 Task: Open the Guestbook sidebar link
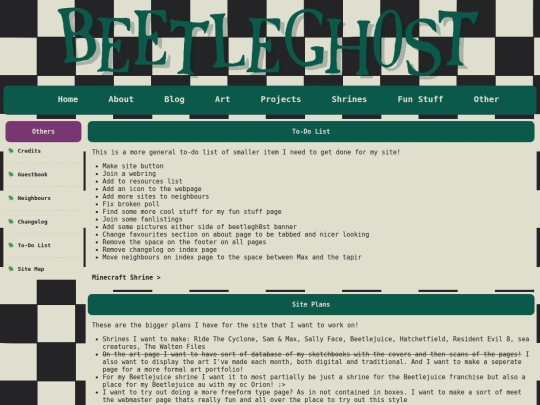click(32, 174)
